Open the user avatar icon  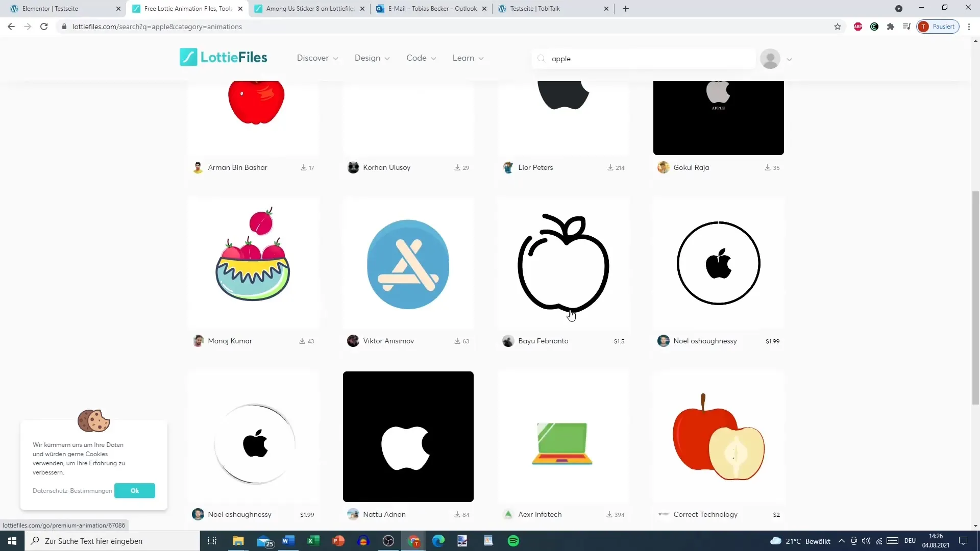pos(770,59)
